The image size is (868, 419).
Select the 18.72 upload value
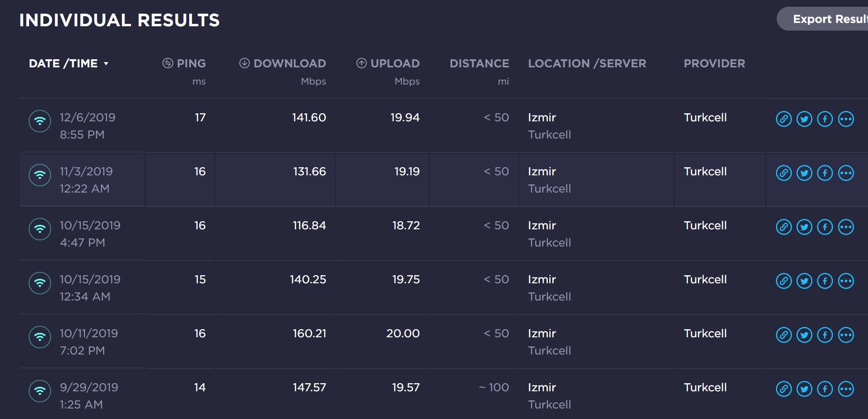tap(406, 226)
